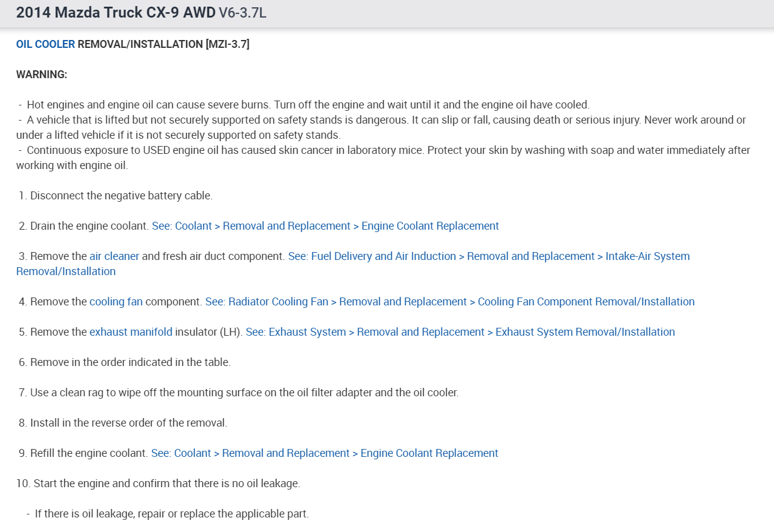774x532 pixels.
Task: Click the WARNING heading
Action: pyautogui.click(x=41, y=75)
